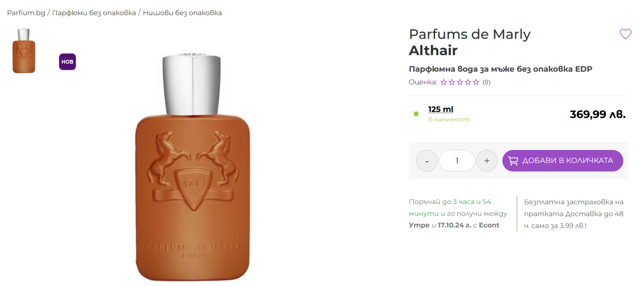
Task: Click the main Althair bottle image
Action: [x=192, y=167]
